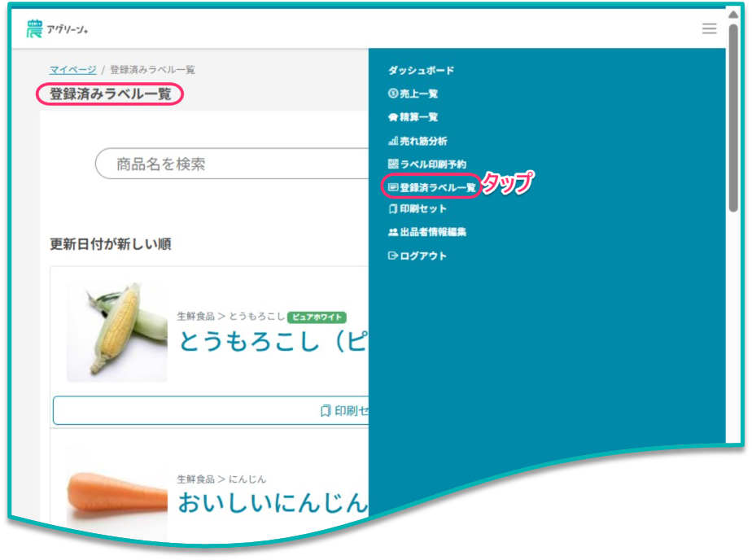Click the アグリーン logo
752x560 pixels.
click(57, 29)
